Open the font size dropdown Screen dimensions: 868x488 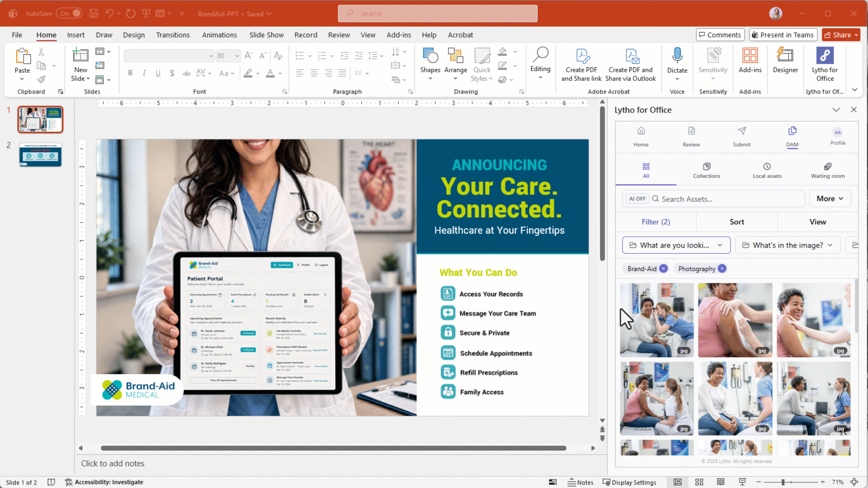point(237,56)
